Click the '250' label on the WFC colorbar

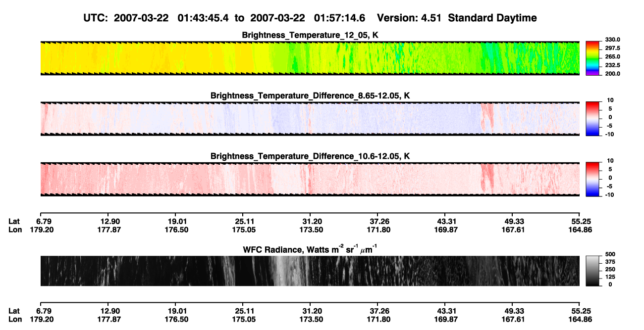click(x=611, y=270)
